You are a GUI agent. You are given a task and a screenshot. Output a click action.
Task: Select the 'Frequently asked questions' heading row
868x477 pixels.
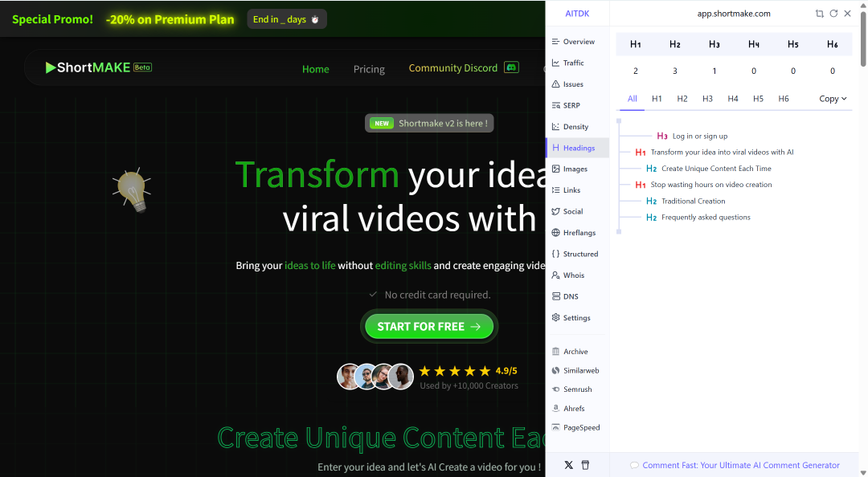pos(698,217)
